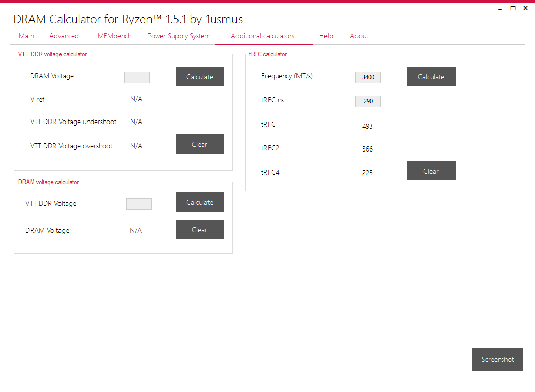This screenshot has height=392, width=535.
Task: Calculate in the DRAM voltage calculator
Action: pyautogui.click(x=200, y=202)
